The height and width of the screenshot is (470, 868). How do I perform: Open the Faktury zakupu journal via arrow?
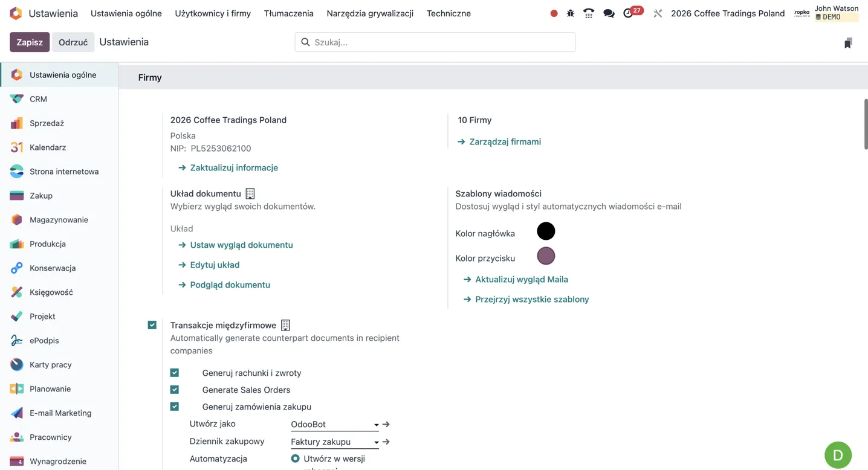386,442
